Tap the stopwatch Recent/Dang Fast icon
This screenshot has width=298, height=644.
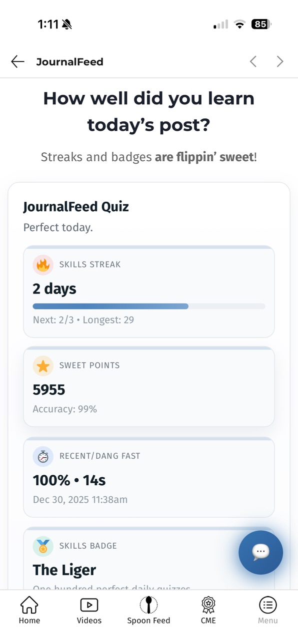(43, 456)
